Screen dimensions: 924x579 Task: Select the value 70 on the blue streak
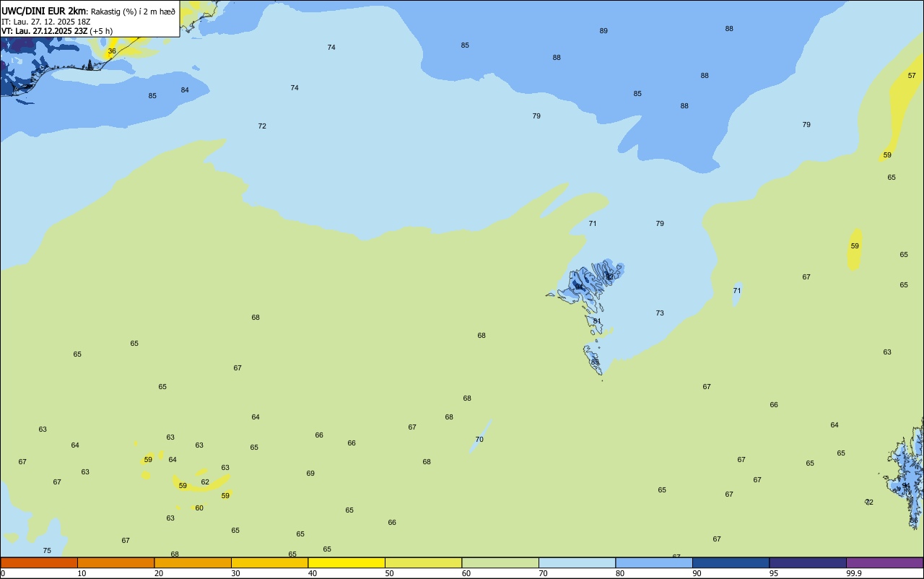click(479, 440)
